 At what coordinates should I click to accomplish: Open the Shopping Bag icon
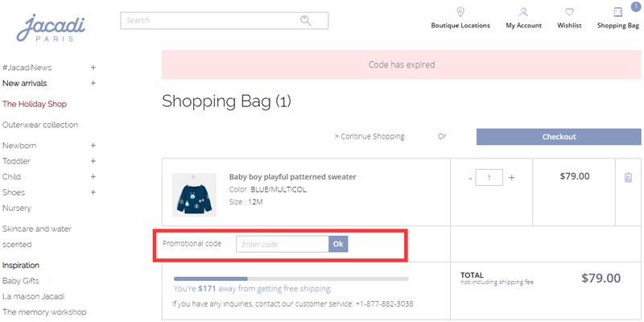pos(617,12)
